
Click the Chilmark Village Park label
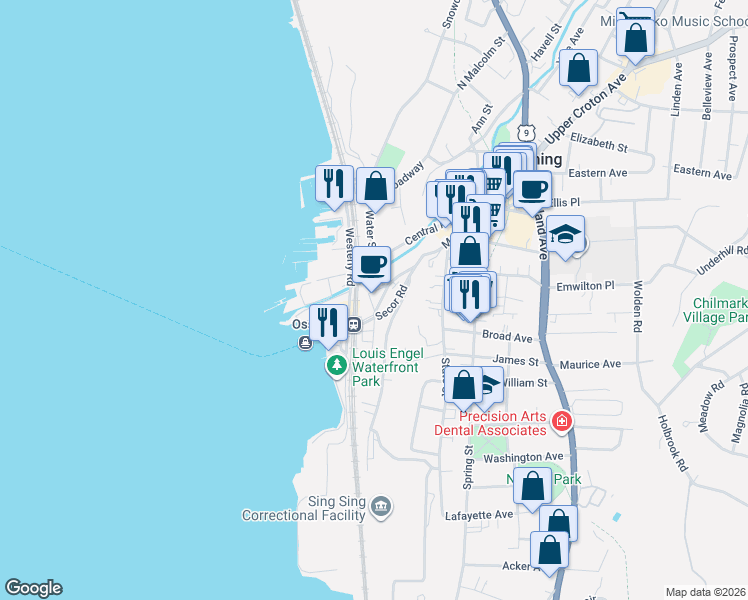click(715, 310)
